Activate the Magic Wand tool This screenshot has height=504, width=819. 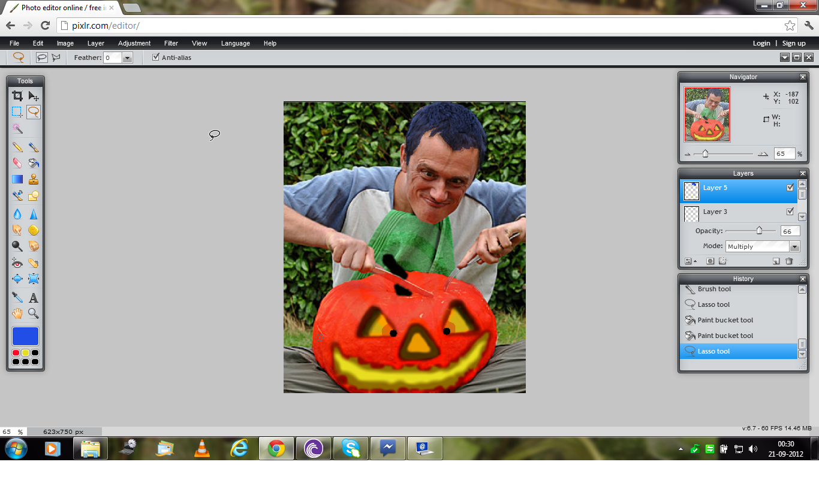17,128
